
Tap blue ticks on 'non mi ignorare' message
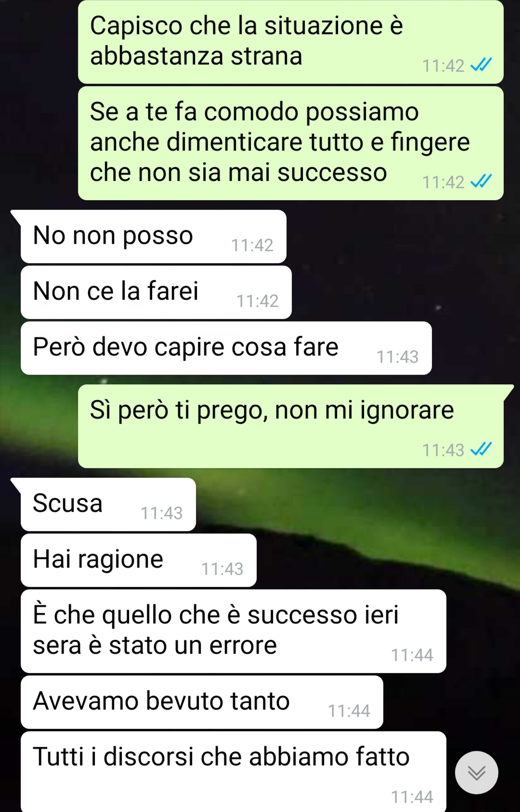pos(481,449)
